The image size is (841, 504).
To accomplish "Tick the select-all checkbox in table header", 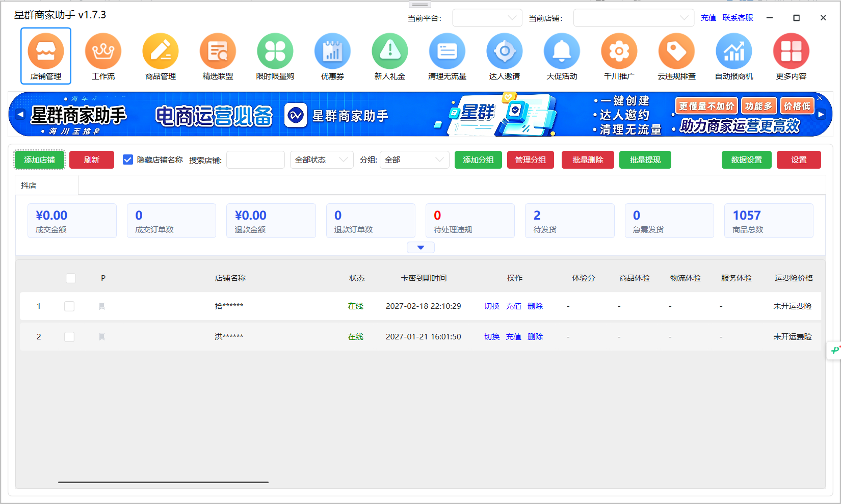I will [x=71, y=278].
